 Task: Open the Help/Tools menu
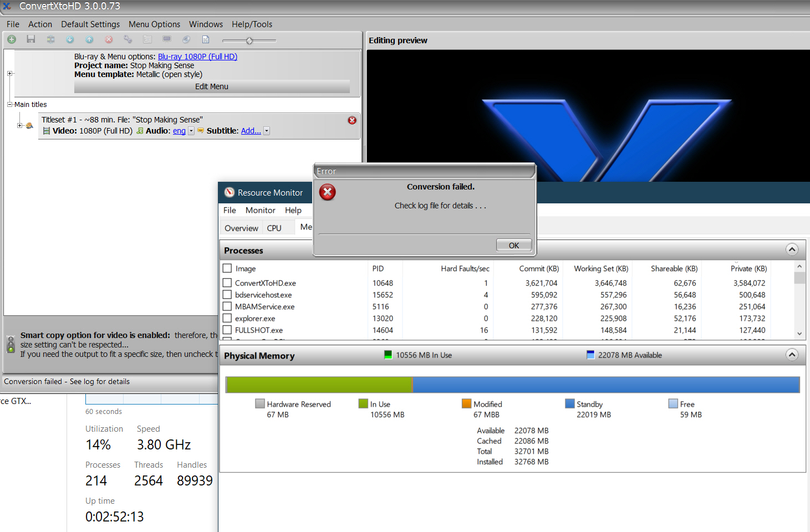pyautogui.click(x=252, y=24)
